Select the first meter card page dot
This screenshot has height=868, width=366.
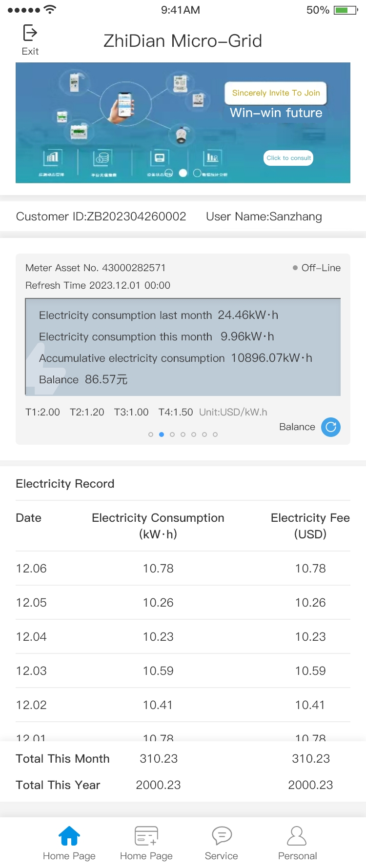[x=151, y=434]
